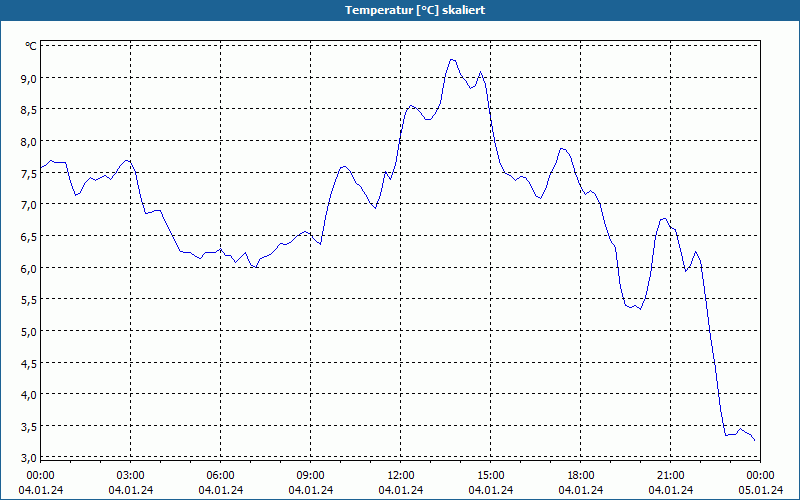Click the 3,0 y-axis label
Screen dimensions: 800x500
(x=28, y=458)
